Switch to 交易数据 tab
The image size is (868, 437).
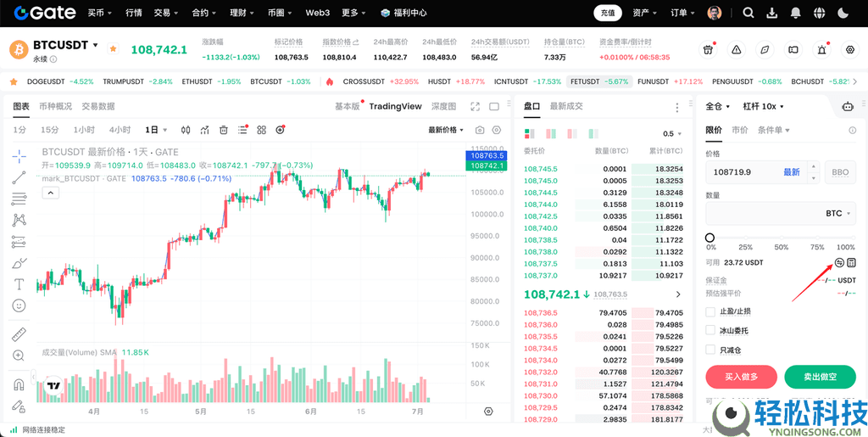click(x=98, y=106)
